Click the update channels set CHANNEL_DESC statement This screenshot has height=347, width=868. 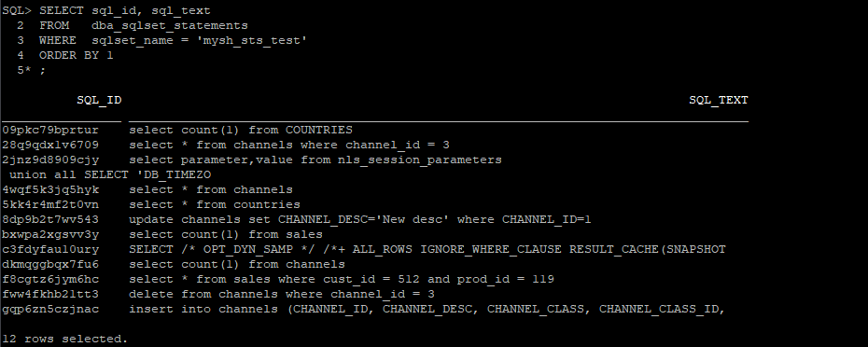point(360,220)
